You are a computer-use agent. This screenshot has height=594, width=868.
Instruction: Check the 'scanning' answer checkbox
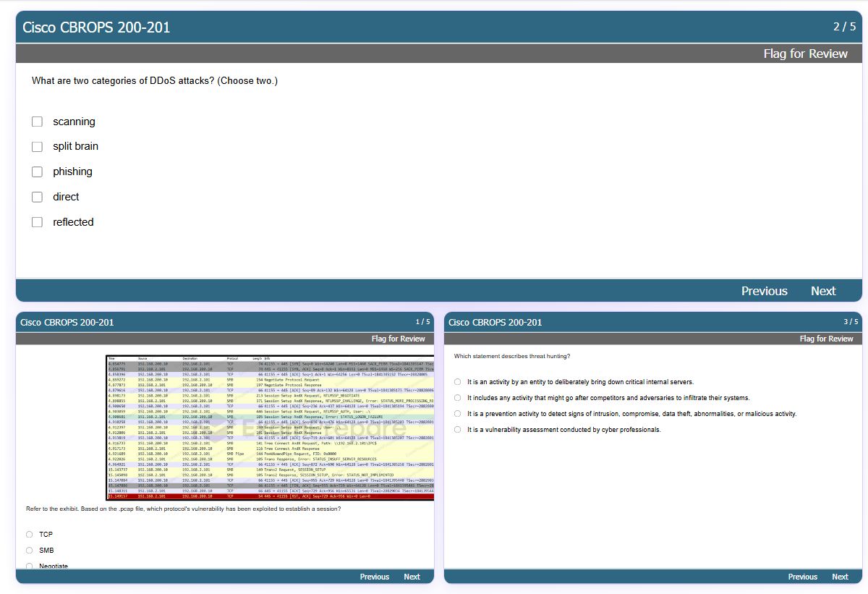[x=37, y=122]
